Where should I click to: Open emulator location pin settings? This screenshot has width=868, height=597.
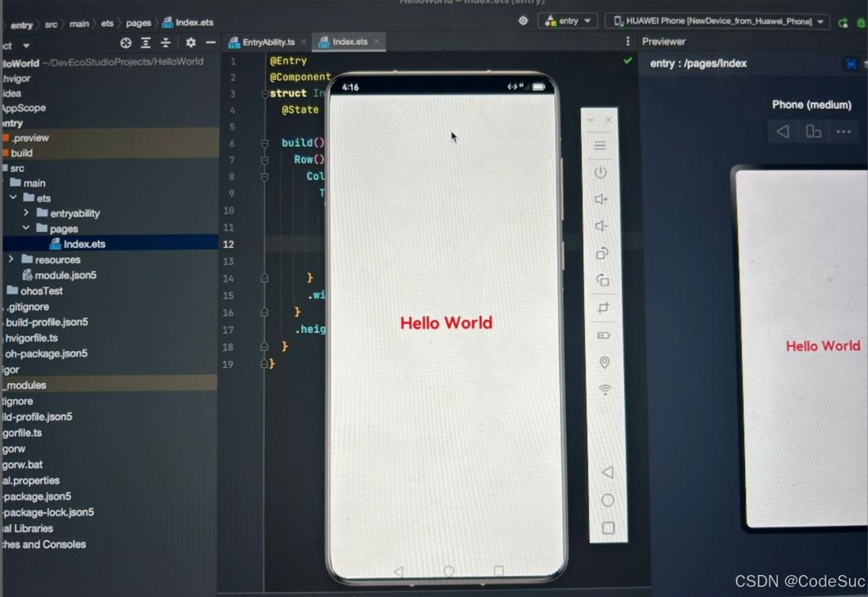[x=605, y=362]
